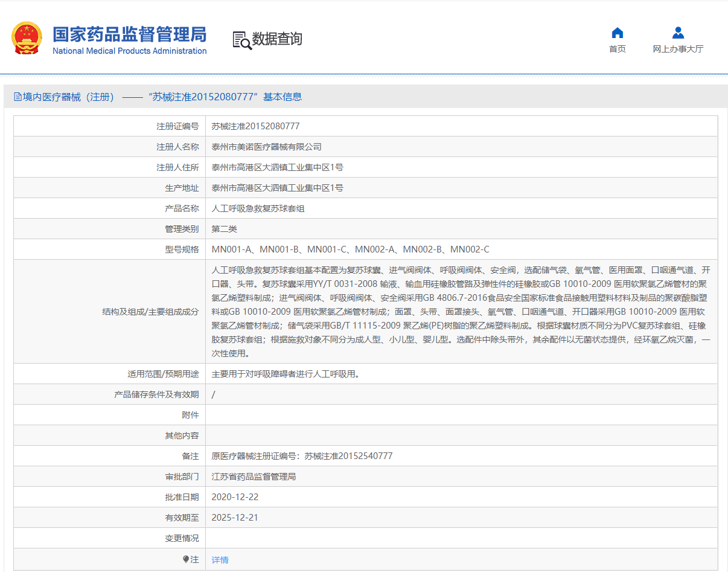Click the 数据查询 search document icon
Viewport: 728px width, 572px height.
[x=241, y=40]
